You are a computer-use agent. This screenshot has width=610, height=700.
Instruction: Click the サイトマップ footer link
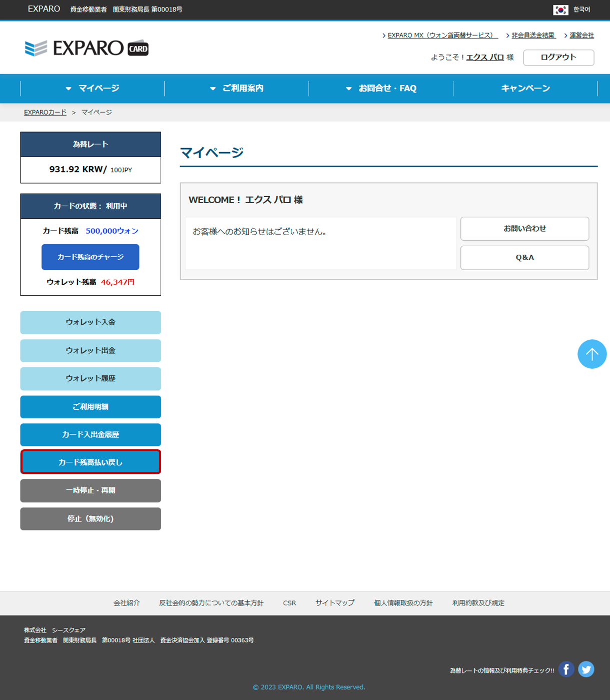[335, 603]
